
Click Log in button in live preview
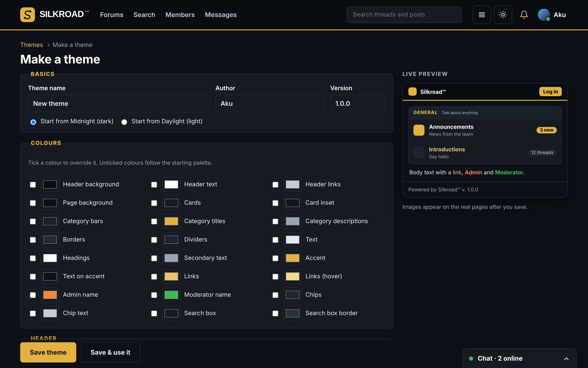pos(550,92)
